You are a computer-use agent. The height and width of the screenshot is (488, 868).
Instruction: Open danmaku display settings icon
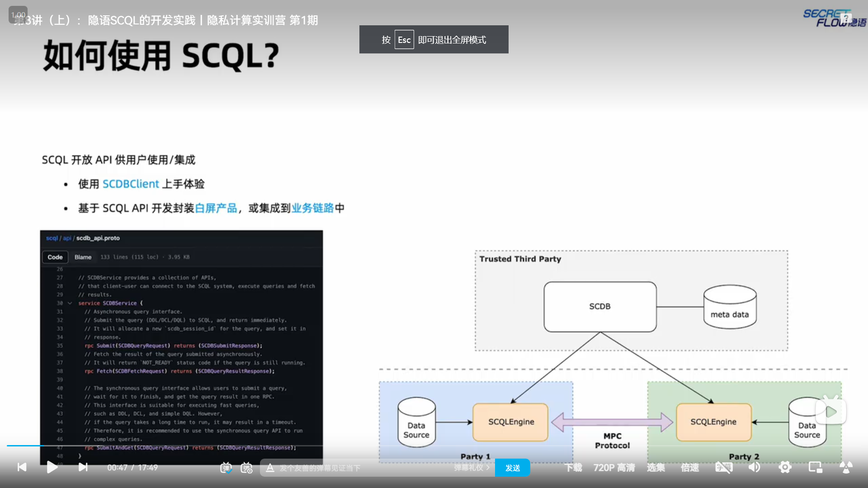246,468
